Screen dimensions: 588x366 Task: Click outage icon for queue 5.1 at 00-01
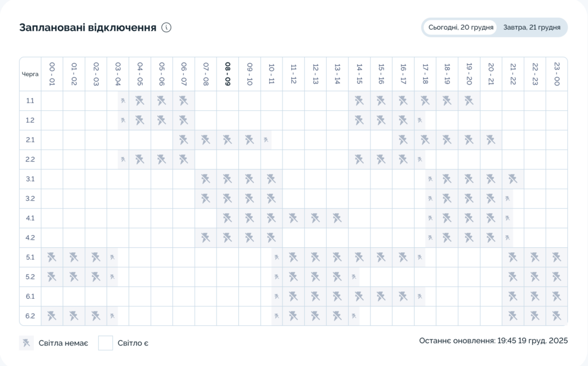[52, 258]
